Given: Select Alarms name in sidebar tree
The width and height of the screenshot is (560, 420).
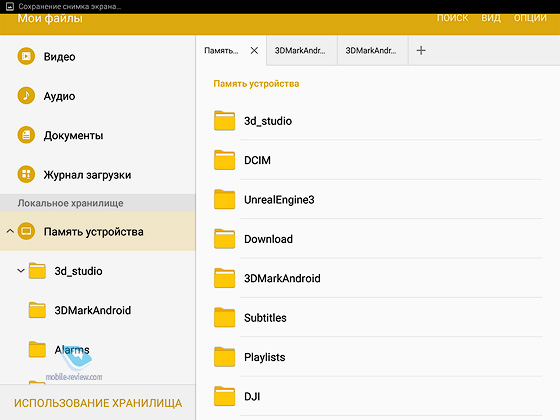Looking at the screenshot, I should pyautogui.click(x=72, y=350).
